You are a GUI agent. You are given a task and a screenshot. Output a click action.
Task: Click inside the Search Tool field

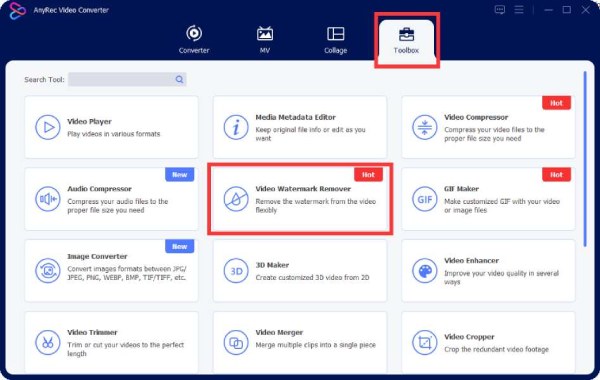click(x=127, y=80)
